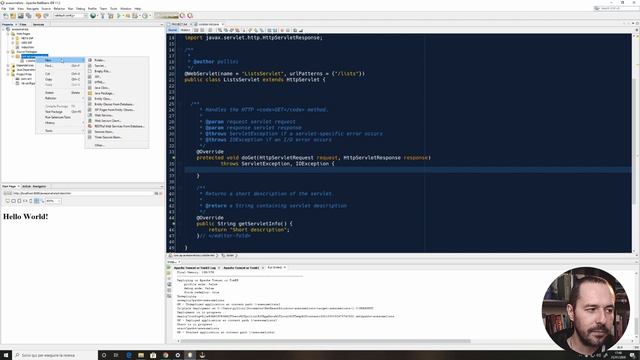
Task: Select Java Class... in New submenu
Action: [117, 88]
